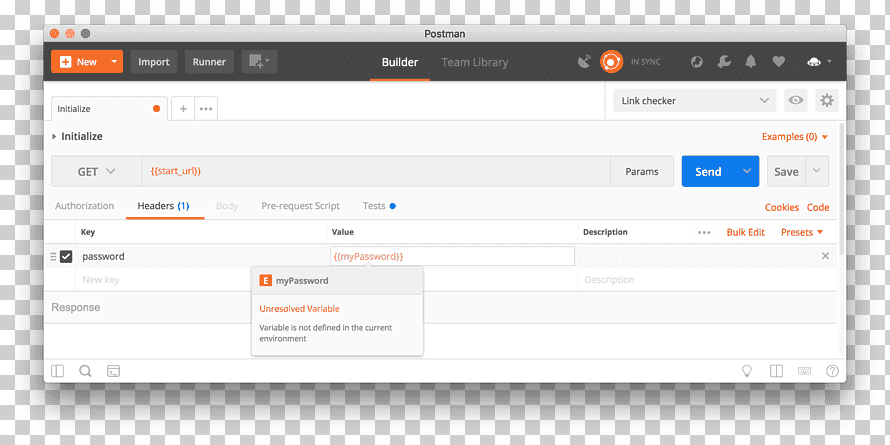This screenshot has height=445, width=890.
Task: Open the new window/tab builder icon
Action: pyautogui.click(x=259, y=62)
